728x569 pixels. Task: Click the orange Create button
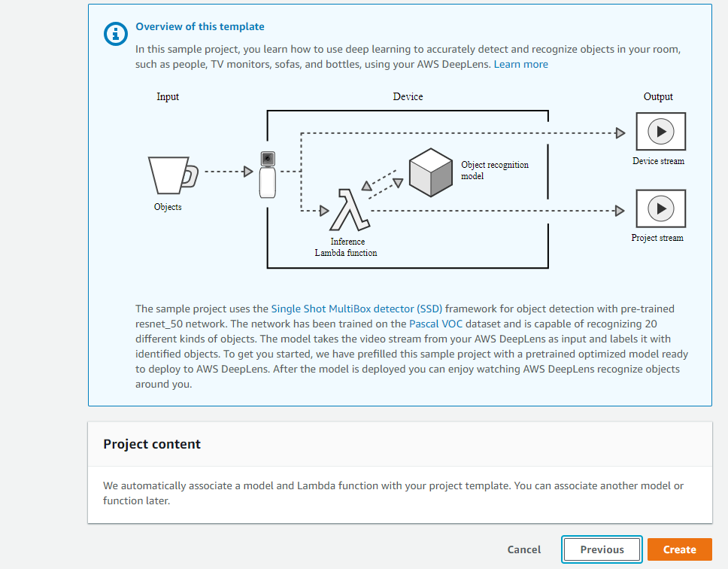coord(679,549)
